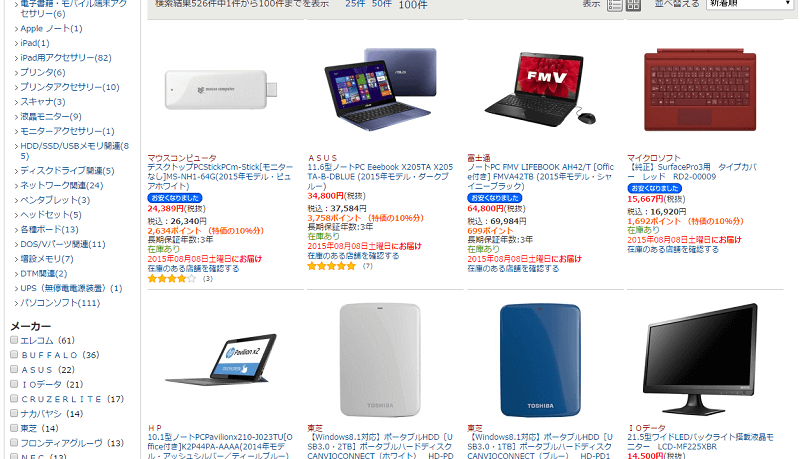Image resolution: width=800 pixels, height=459 pixels.
Task: Click the five-star rating on ASUS Eeebook
Action: click(x=331, y=266)
